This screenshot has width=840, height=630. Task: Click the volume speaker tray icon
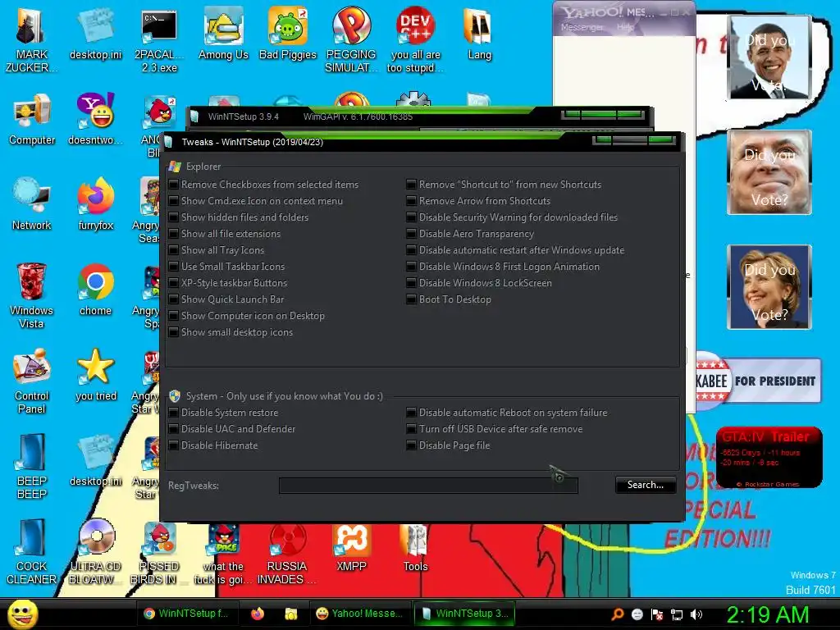point(696,614)
